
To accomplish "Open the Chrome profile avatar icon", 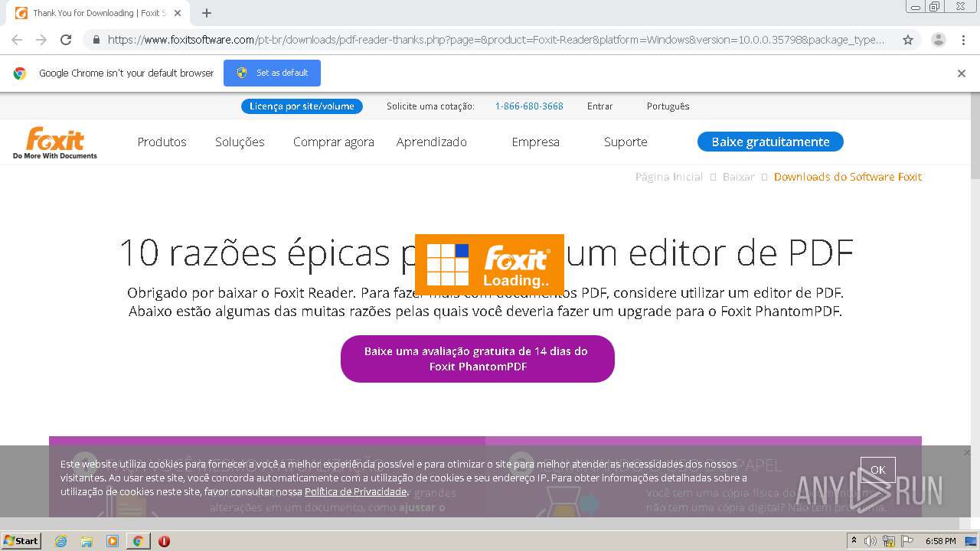I will [938, 40].
